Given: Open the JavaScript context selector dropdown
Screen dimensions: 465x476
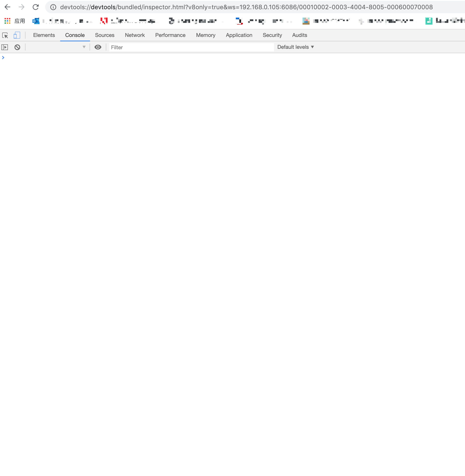Looking at the screenshot, I should pyautogui.click(x=57, y=47).
